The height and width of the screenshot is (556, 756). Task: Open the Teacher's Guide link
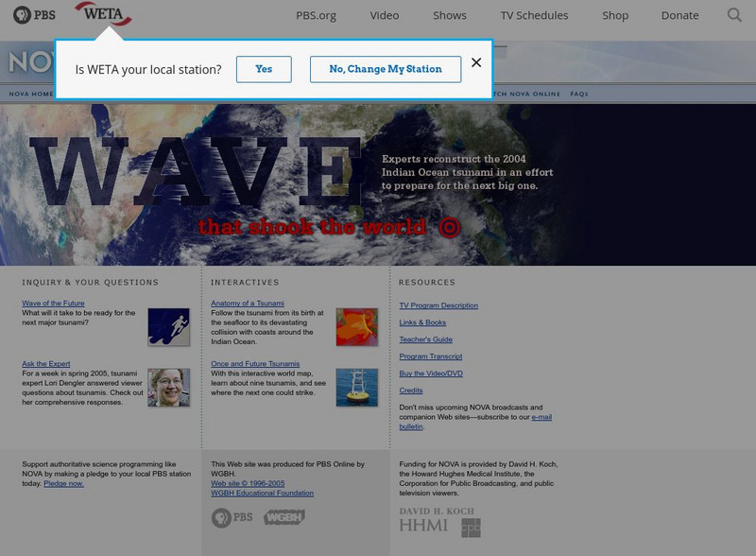(426, 339)
